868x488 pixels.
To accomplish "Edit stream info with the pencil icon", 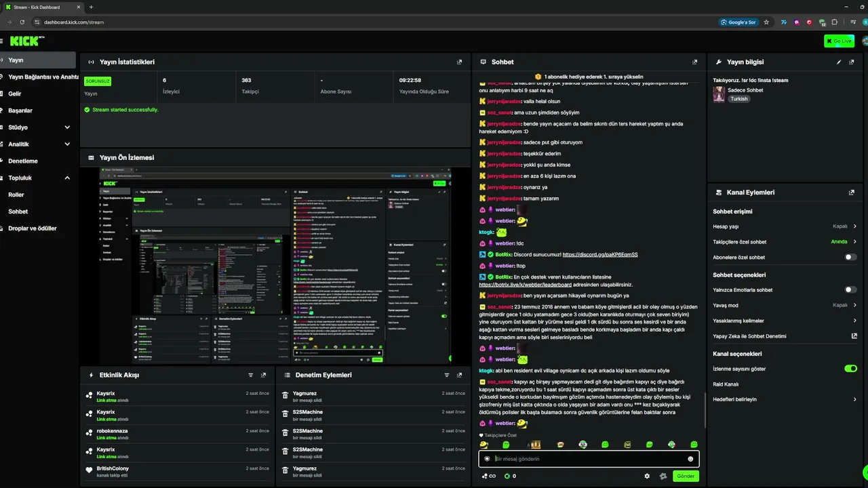I will tap(839, 62).
